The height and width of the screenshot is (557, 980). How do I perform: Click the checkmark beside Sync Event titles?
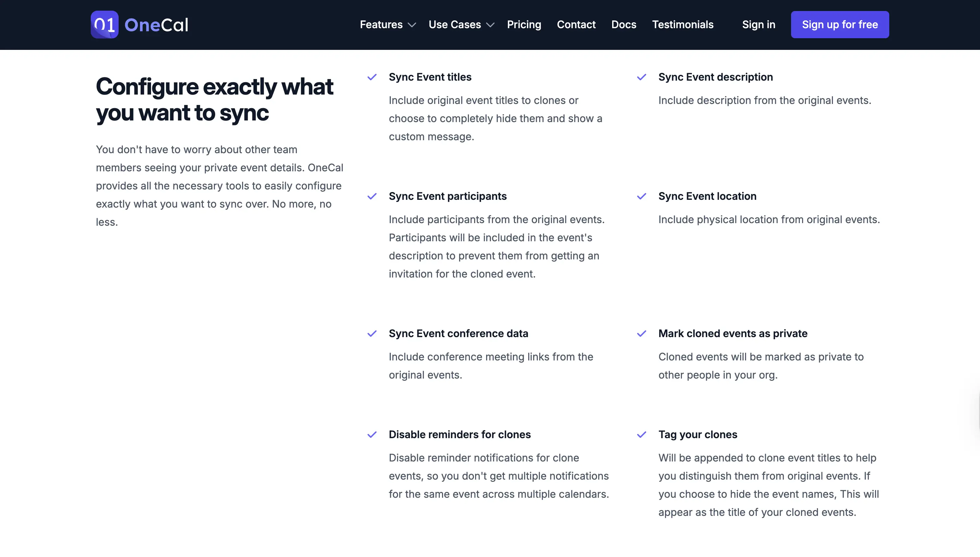coord(372,77)
